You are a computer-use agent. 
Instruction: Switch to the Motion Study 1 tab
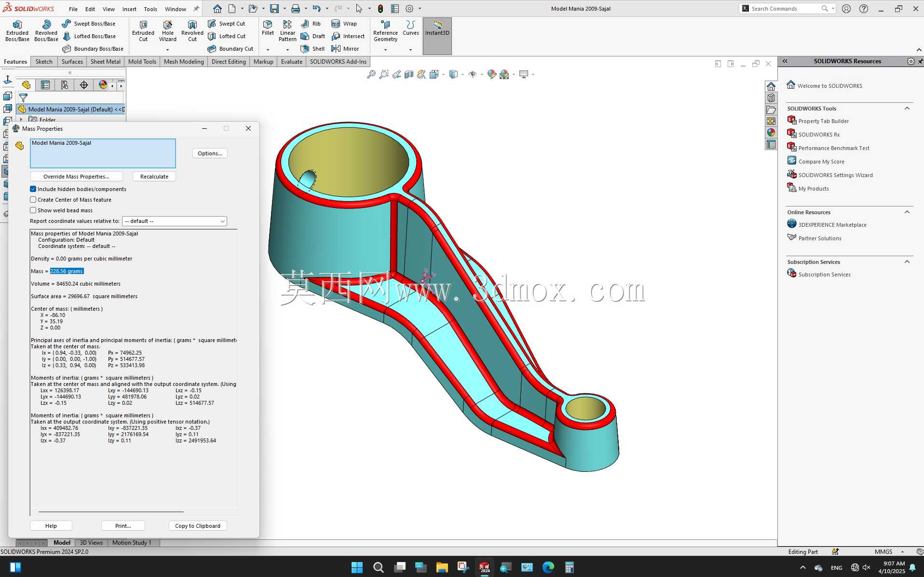132,543
